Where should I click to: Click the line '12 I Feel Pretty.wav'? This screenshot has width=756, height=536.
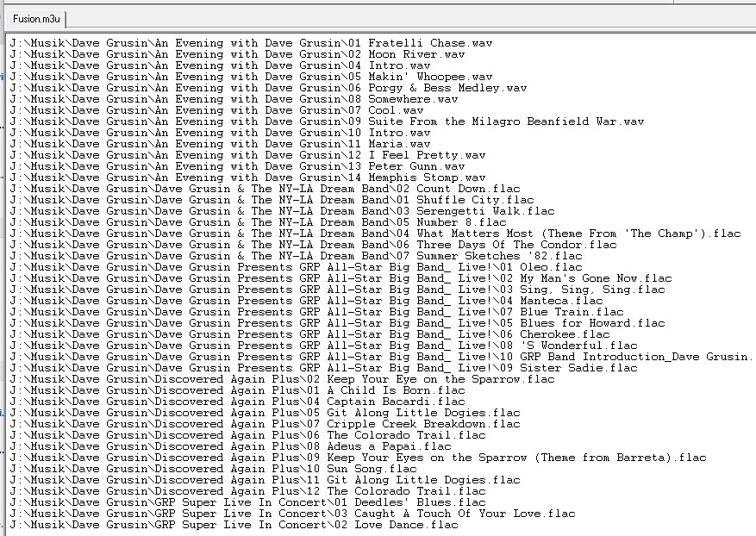pos(247,155)
